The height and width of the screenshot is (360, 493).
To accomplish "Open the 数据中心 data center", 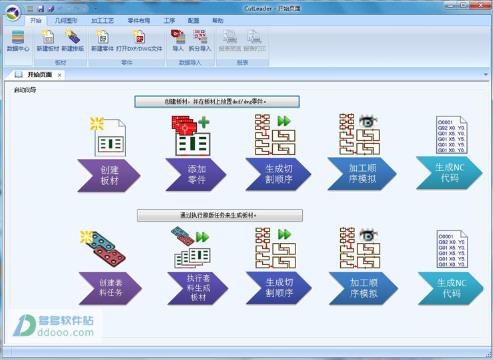I will 18,41.
